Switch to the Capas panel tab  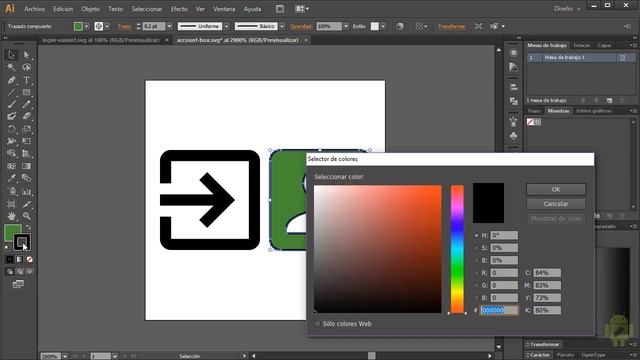tap(604, 45)
